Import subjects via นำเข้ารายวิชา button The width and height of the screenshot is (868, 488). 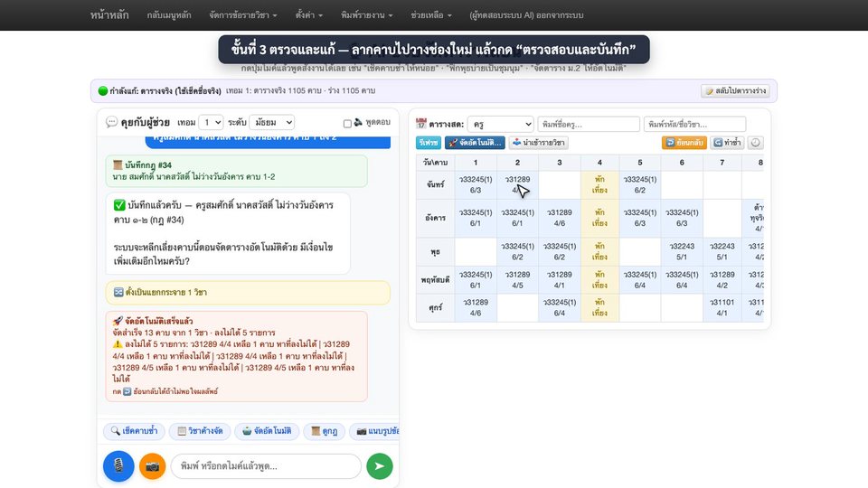click(539, 142)
